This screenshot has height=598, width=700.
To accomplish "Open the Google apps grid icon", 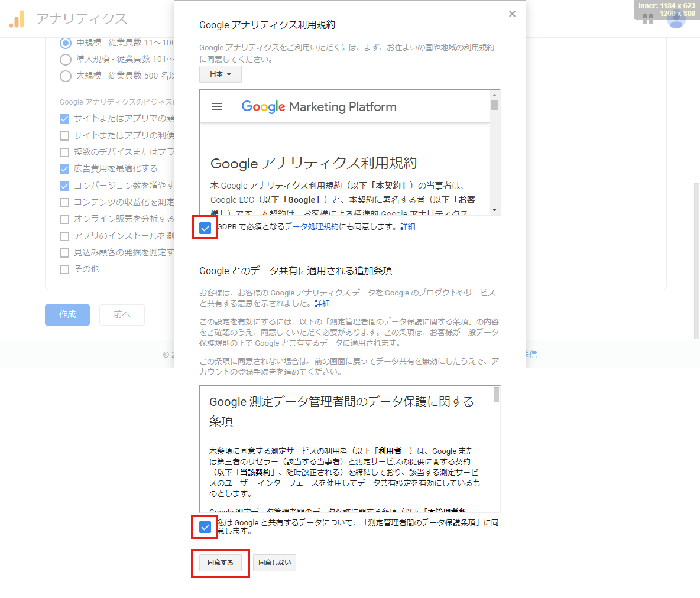I will 648,19.
